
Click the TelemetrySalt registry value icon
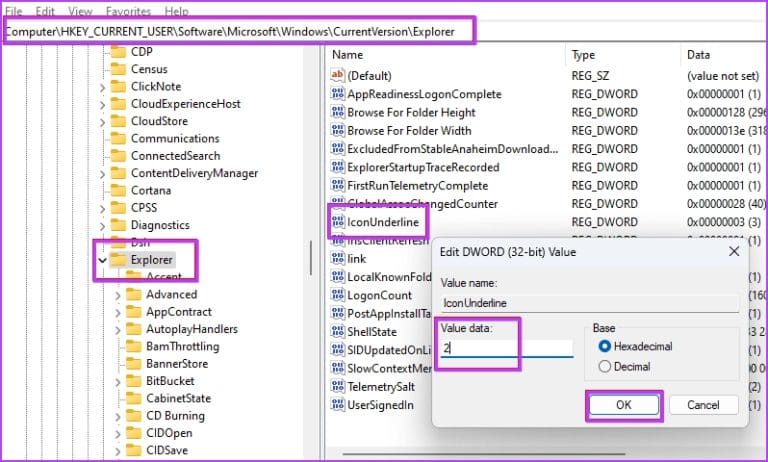pyautogui.click(x=337, y=387)
